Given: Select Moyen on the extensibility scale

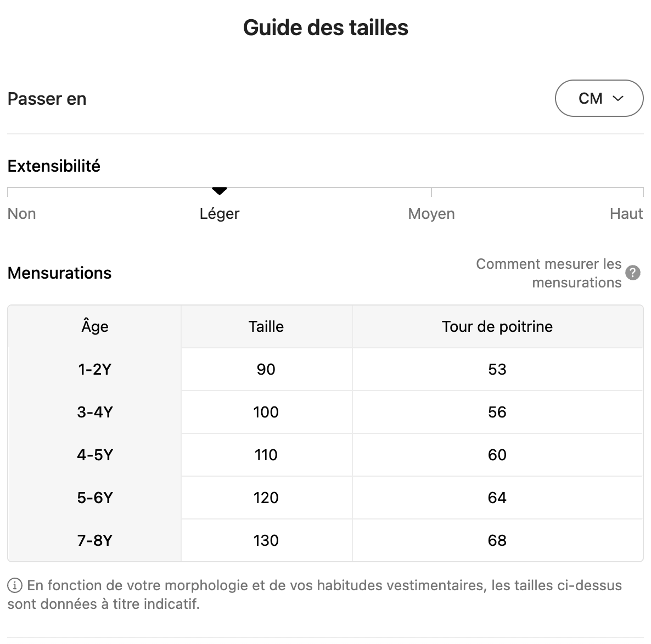Looking at the screenshot, I should point(431,213).
